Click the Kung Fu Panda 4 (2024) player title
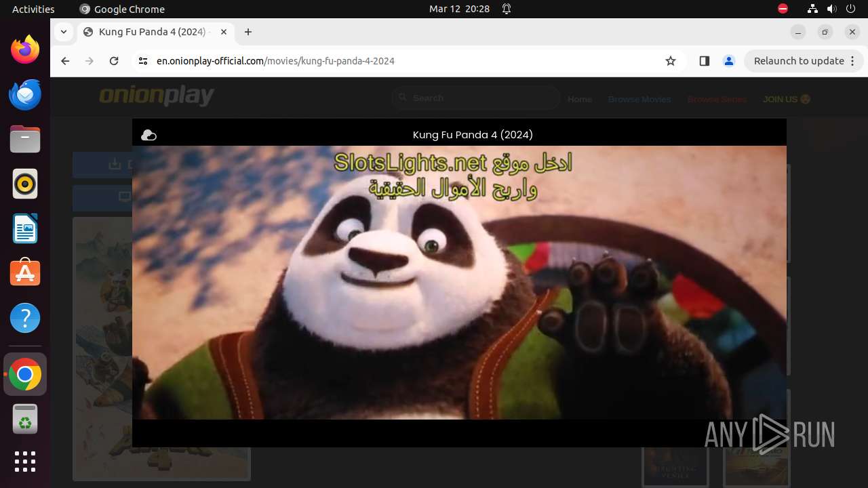Screen dimensions: 868x488 pyautogui.click(x=473, y=135)
